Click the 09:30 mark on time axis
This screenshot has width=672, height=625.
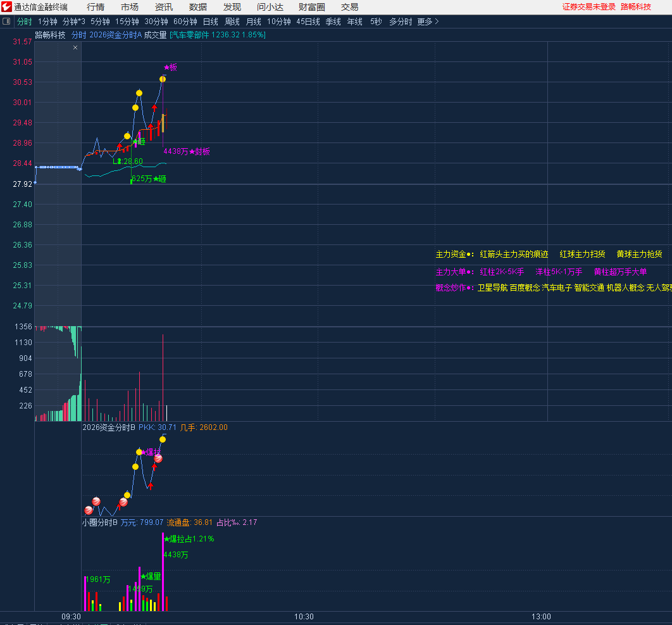point(71,616)
